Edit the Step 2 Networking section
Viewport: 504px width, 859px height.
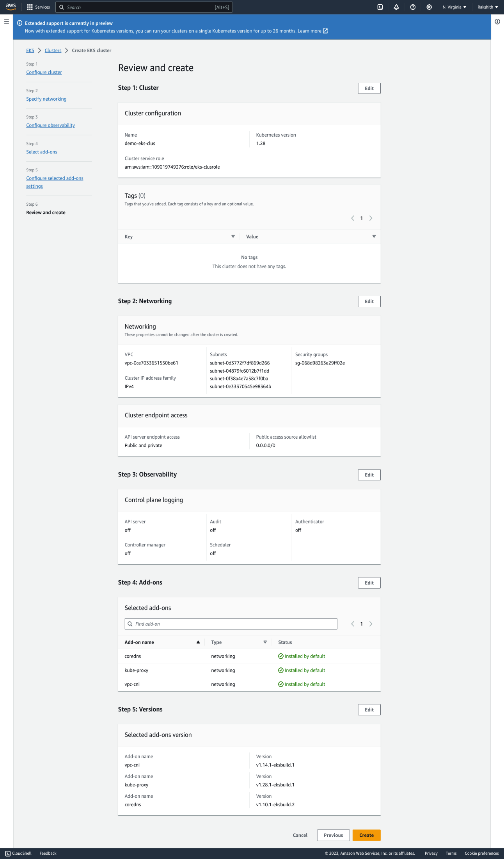[x=369, y=301]
